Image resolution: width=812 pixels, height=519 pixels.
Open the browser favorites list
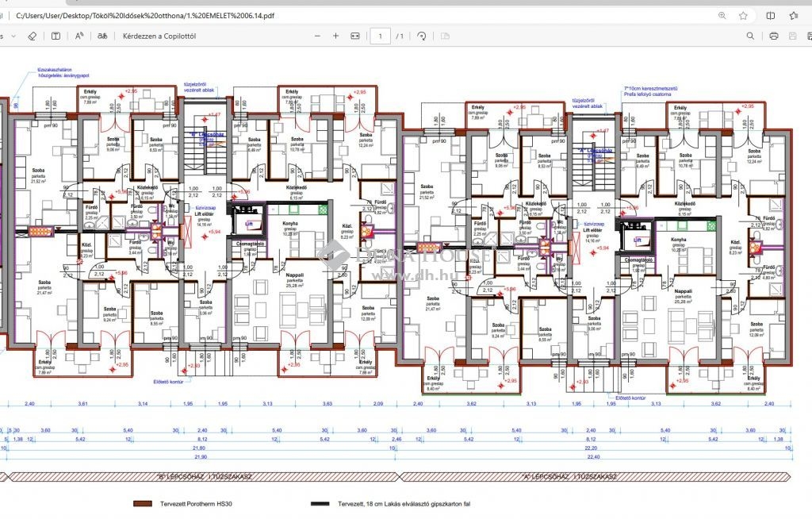pyautogui.click(x=793, y=16)
